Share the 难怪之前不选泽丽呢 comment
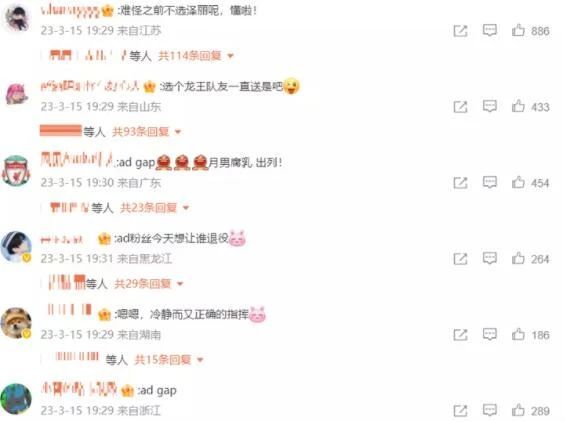The image size is (566, 422). pyautogui.click(x=460, y=31)
